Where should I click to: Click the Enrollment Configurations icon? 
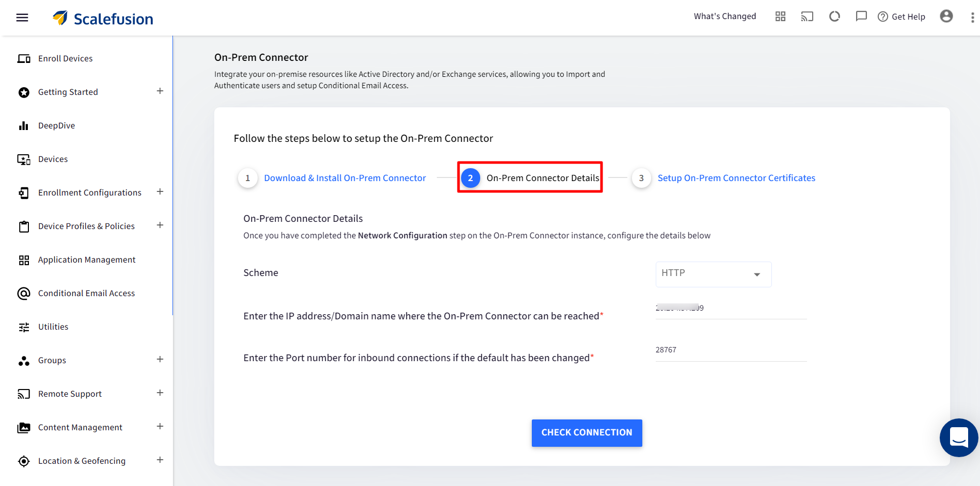coord(24,193)
